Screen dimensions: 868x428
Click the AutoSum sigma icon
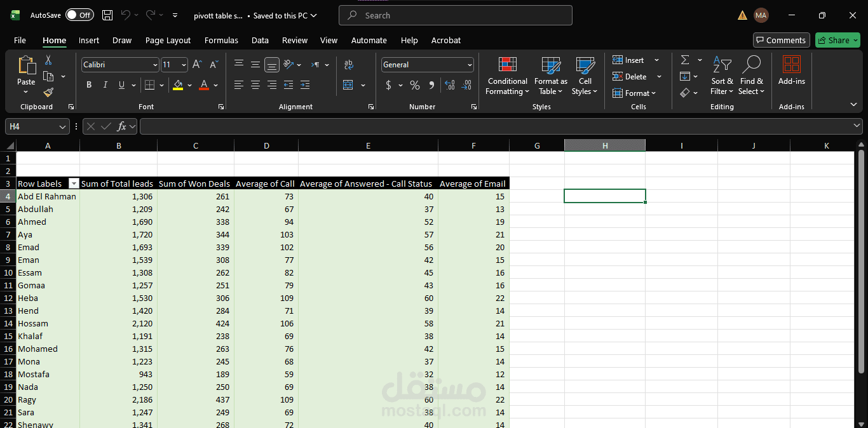[685, 60]
